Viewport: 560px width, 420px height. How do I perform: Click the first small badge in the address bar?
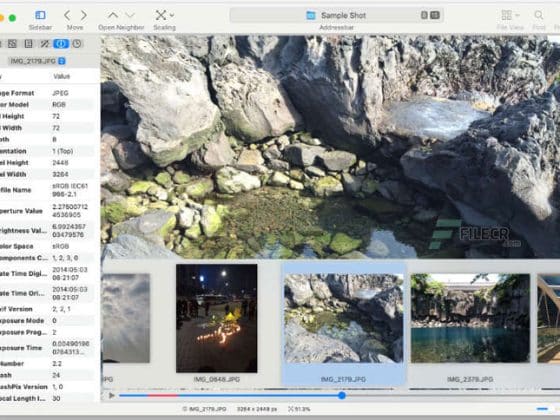tap(424, 15)
